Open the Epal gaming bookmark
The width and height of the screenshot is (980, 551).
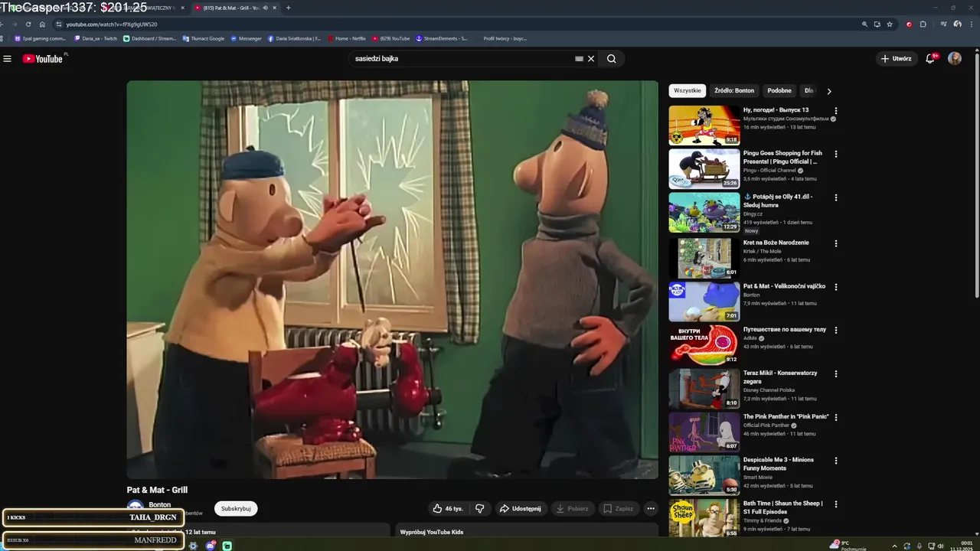[41, 38]
